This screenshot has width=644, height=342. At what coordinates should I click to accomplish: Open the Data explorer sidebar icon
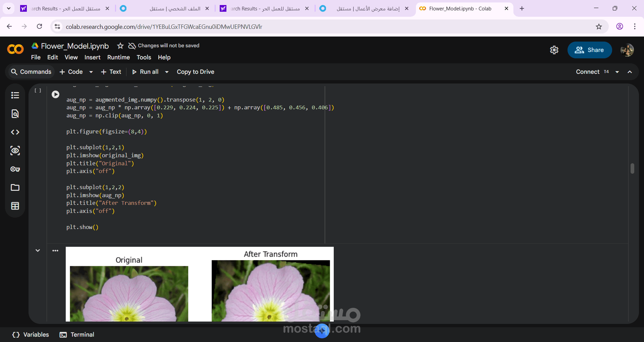(x=15, y=151)
